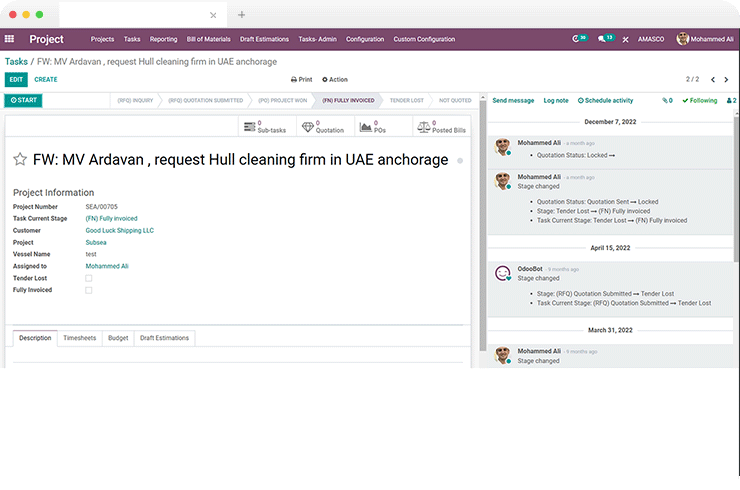Open the AMASCO company switcher
The height and width of the screenshot is (490, 740).
pos(653,39)
